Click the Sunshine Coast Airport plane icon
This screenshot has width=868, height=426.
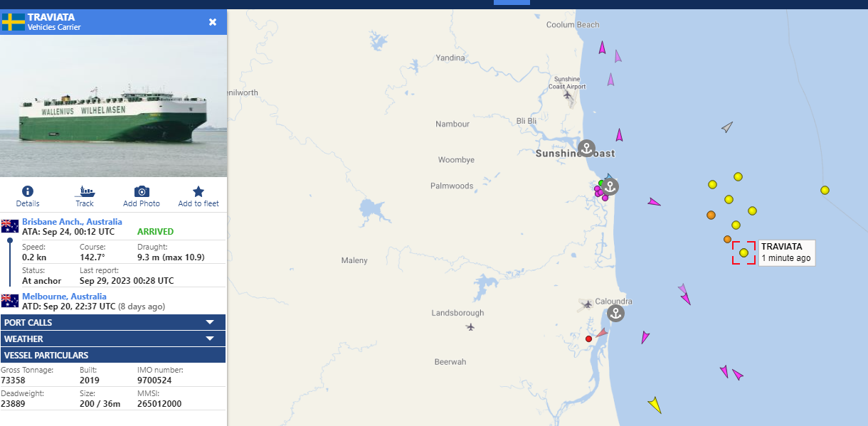(x=567, y=94)
